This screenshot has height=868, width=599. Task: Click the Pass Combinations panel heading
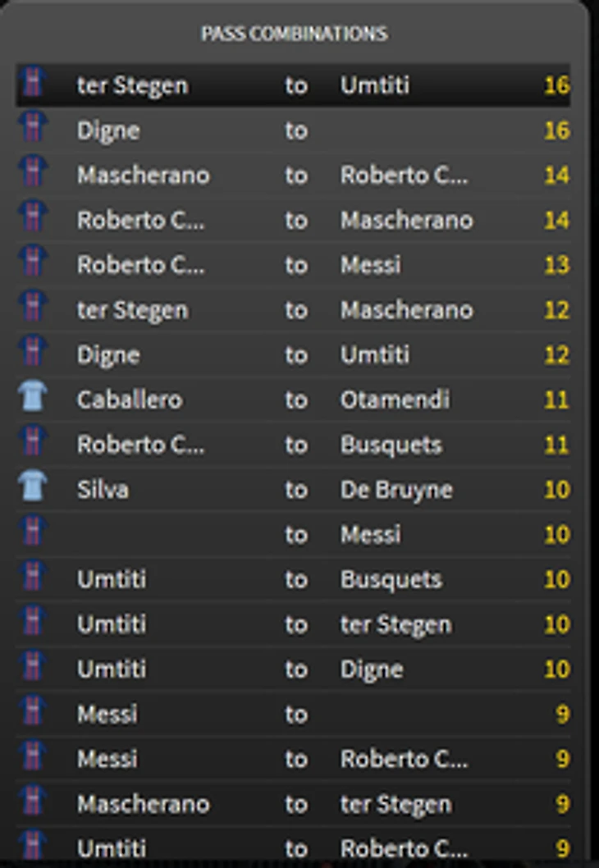pos(294,34)
